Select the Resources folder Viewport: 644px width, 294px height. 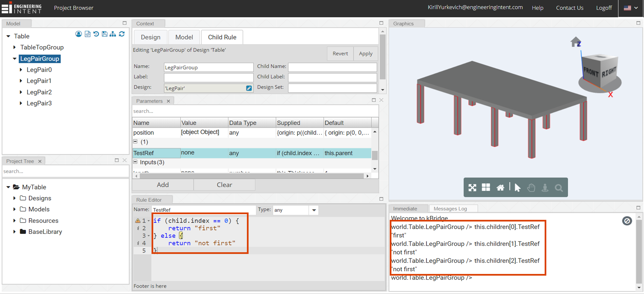pyautogui.click(x=43, y=220)
